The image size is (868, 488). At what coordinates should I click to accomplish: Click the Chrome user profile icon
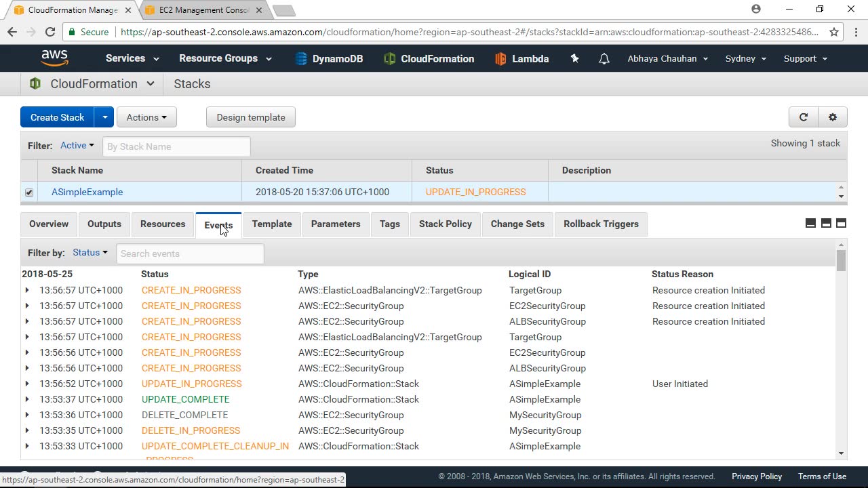[x=756, y=9]
